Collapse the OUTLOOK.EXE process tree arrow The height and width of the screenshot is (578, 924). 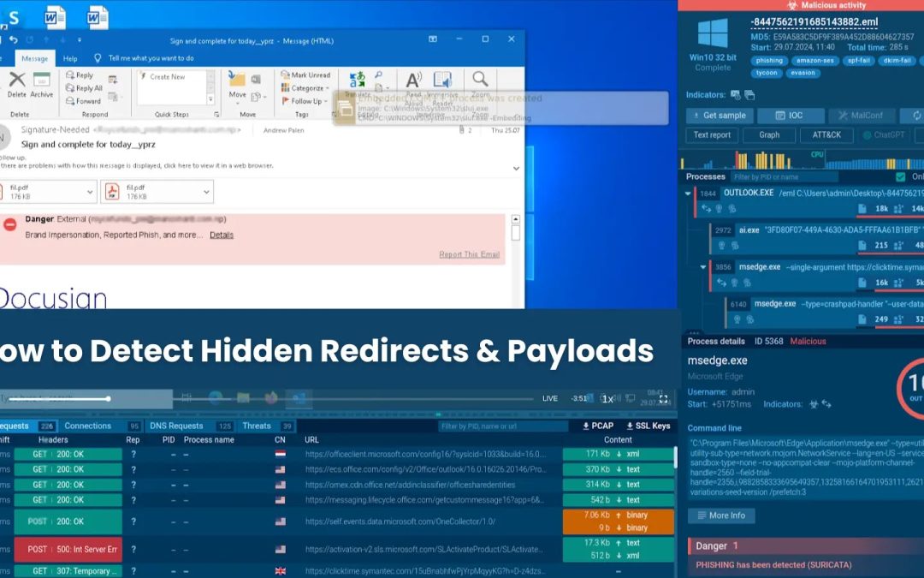688,194
